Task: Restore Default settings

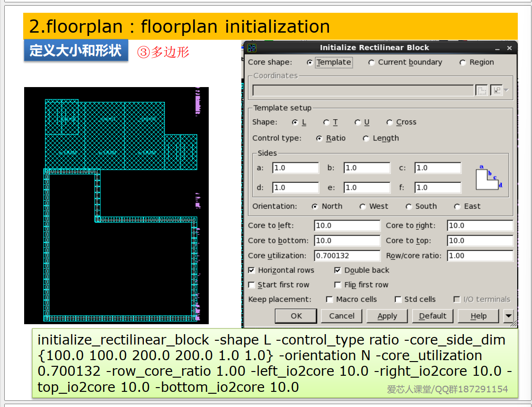Action: point(432,316)
